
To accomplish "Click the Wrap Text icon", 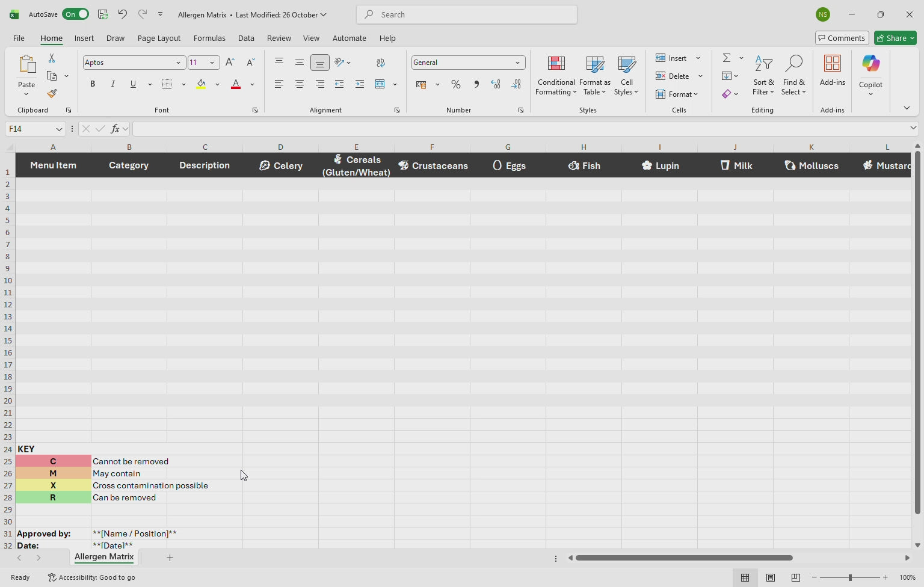I will [x=380, y=62].
